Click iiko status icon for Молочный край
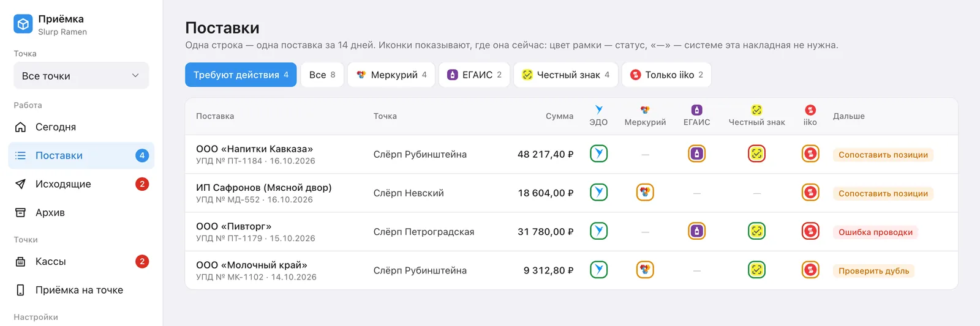 pyautogui.click(x=810, y=269)
